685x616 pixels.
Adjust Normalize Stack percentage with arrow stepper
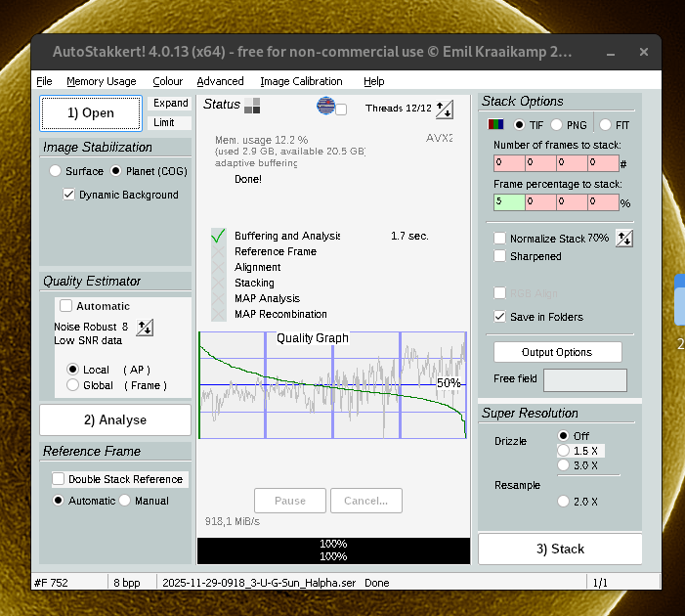click(624, 239)
